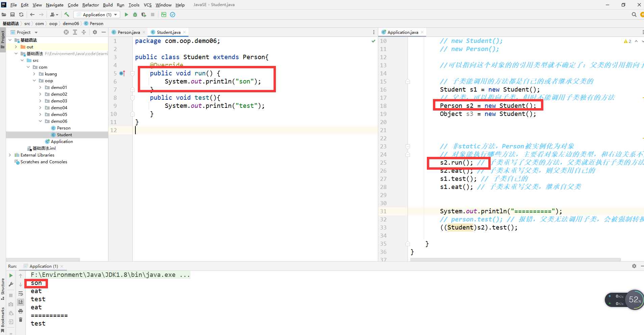The image size is (644, 335).
Task: Open the Application (1) run configuration dropdown
Action: (97, 15)
